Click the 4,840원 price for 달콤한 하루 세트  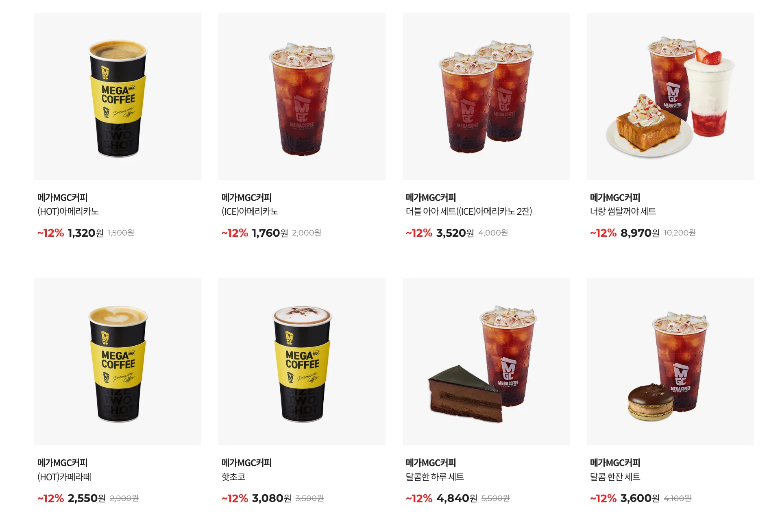[x=457, y=498]
